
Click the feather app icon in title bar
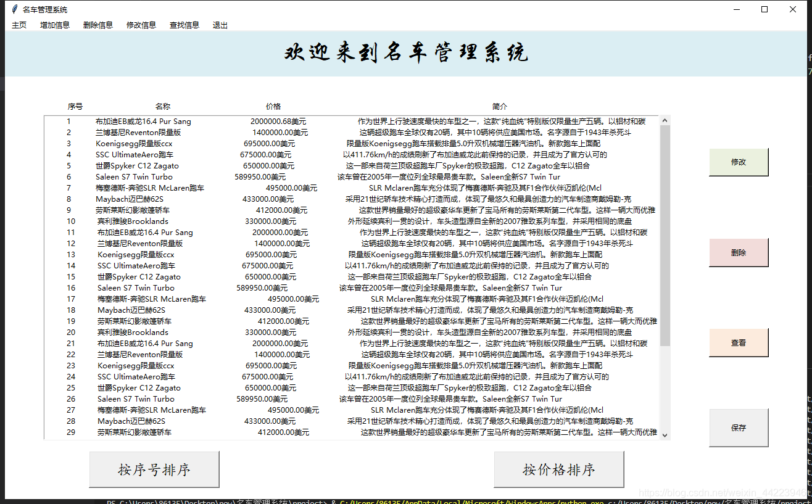coord(14,9)
